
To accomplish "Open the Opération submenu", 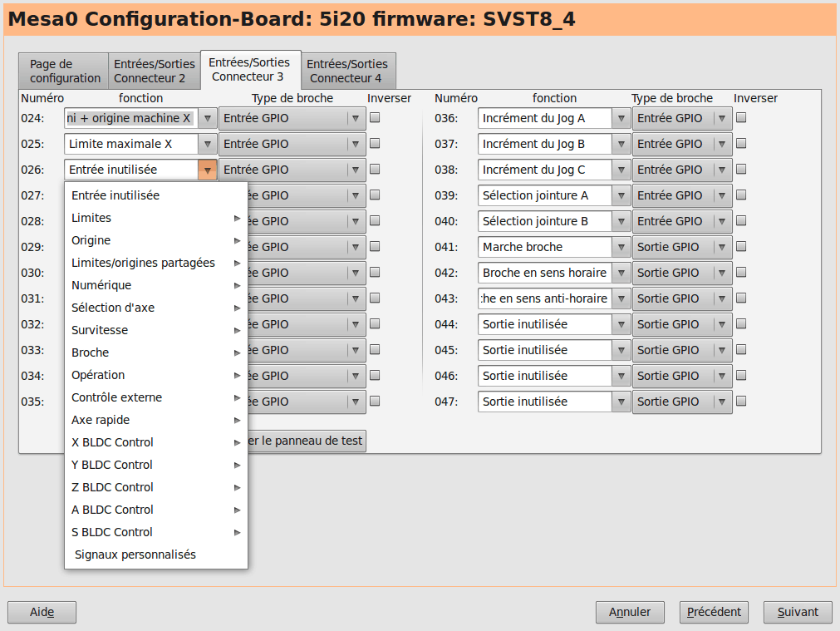I will [156, 375].
